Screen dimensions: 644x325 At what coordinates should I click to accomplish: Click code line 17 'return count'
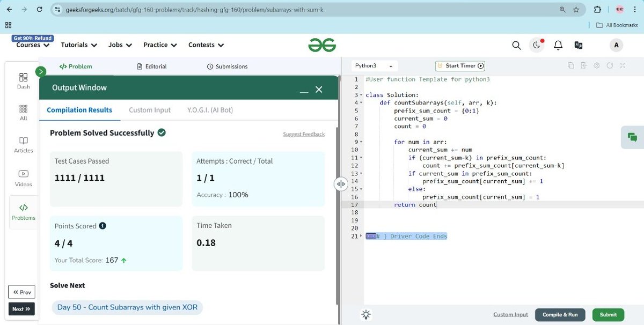[415, 205]
